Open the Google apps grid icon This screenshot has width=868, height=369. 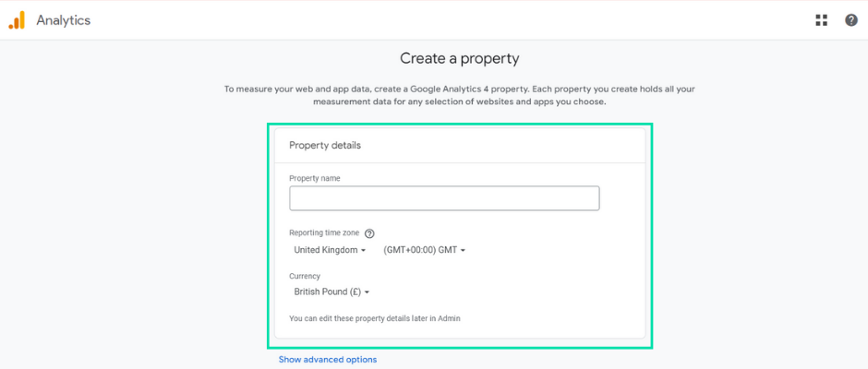pyautogui.click(x=822, y=20)
